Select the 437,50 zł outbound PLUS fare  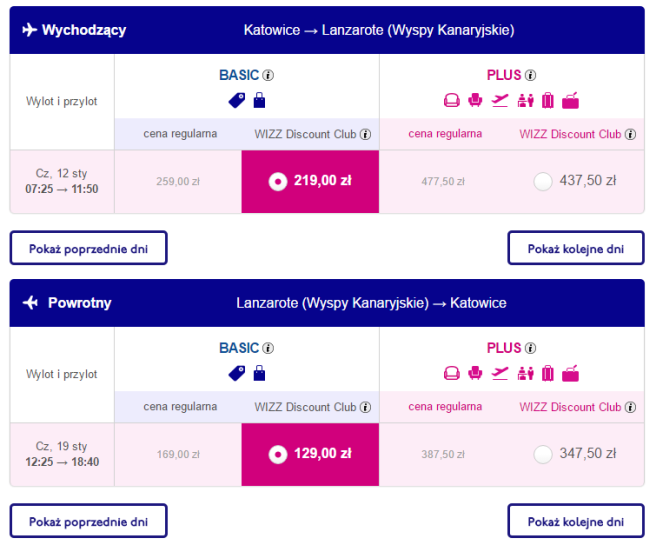click(x=543, y=181)
